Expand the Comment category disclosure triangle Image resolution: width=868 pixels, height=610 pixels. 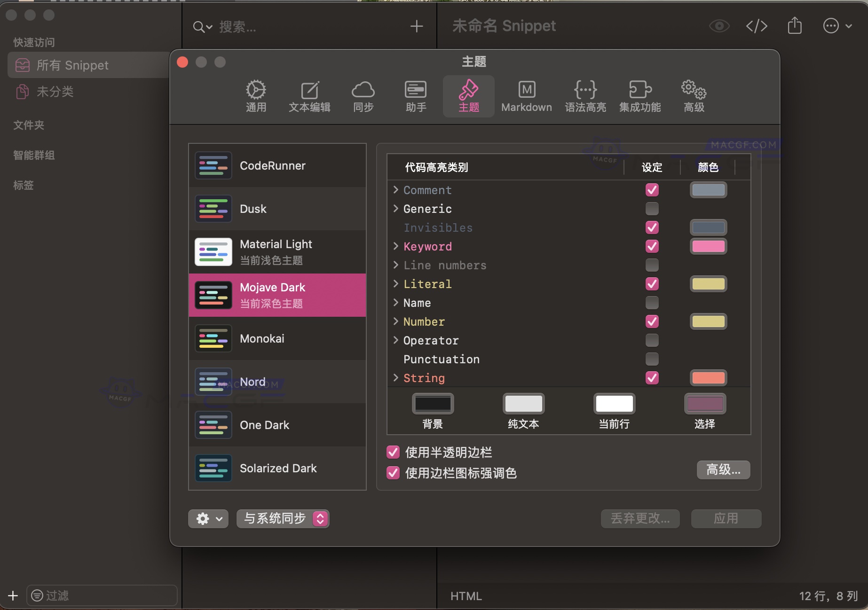point(395,190)
